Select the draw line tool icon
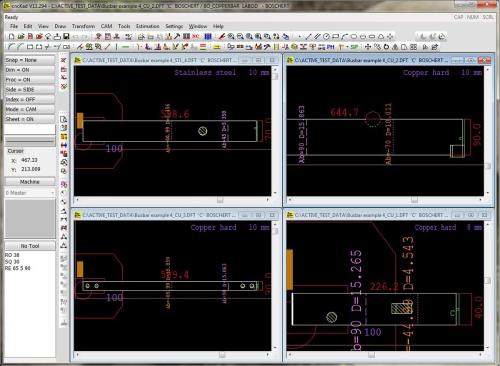500x366 pixels. 308,36
